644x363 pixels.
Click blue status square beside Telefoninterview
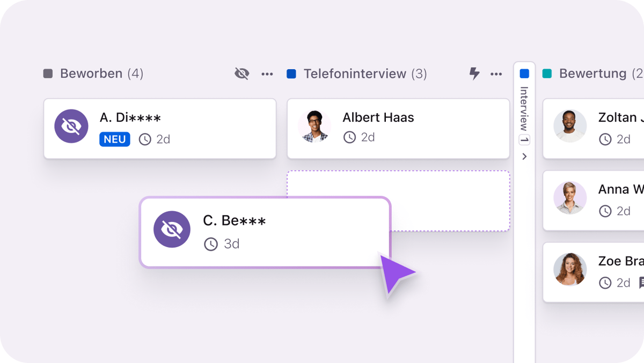tap(291, 73)
